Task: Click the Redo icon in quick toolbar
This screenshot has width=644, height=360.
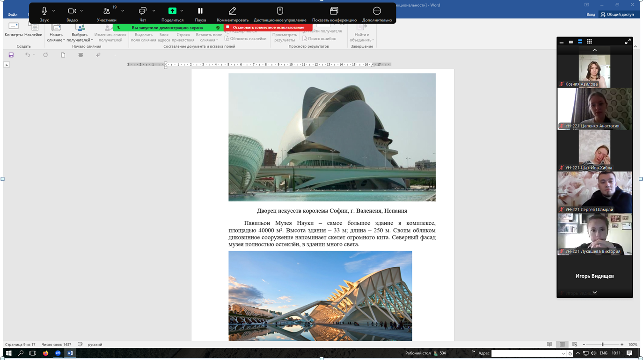Action: [x=45, y=55]
